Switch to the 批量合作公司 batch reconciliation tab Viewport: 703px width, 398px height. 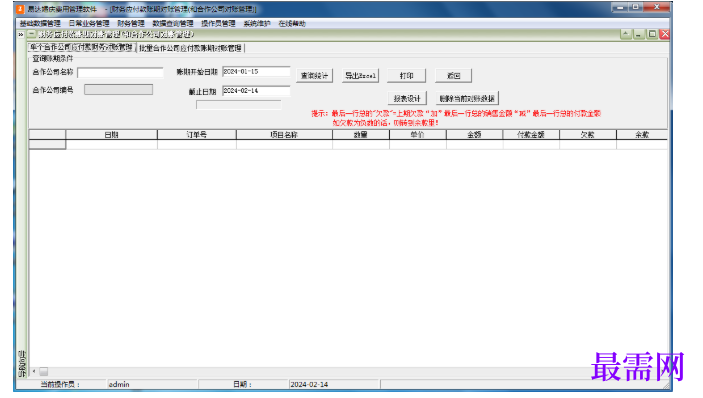tap(190, 48)
